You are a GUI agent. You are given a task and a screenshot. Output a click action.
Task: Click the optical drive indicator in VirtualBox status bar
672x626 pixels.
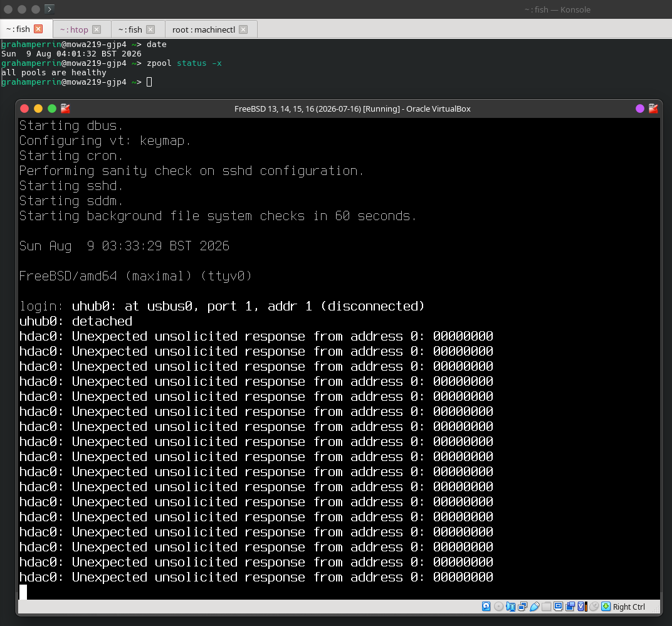tap(498, 607)
